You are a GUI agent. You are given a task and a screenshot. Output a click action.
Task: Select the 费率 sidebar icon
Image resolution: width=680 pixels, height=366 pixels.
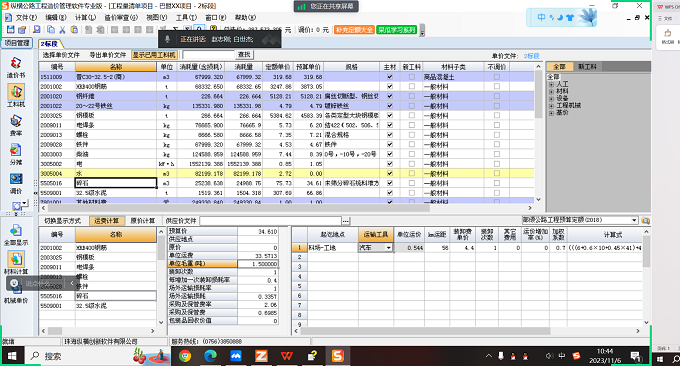point(16,125)
